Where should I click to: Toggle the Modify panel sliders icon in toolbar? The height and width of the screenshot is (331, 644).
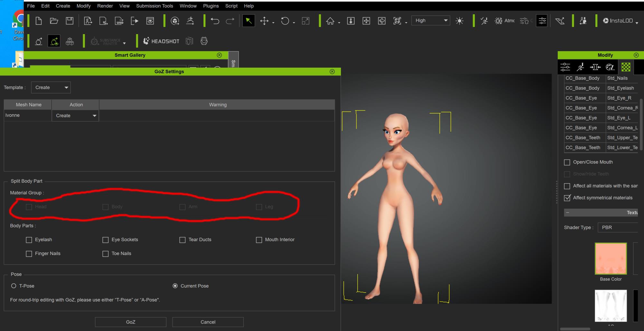542,21
